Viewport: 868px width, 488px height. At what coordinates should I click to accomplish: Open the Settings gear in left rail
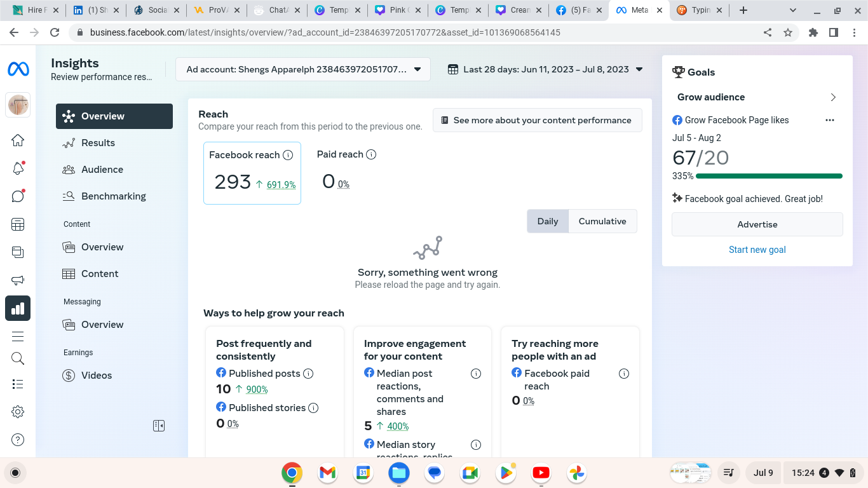18,412
